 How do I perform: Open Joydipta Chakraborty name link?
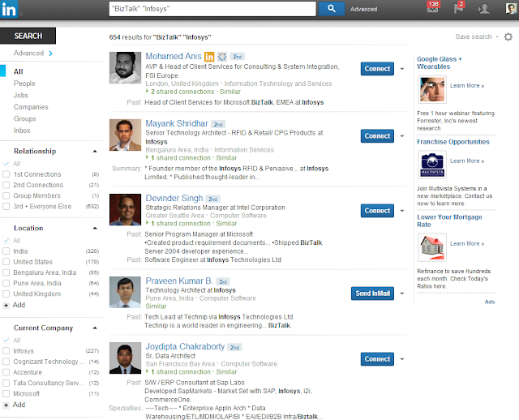coord(185,346)
